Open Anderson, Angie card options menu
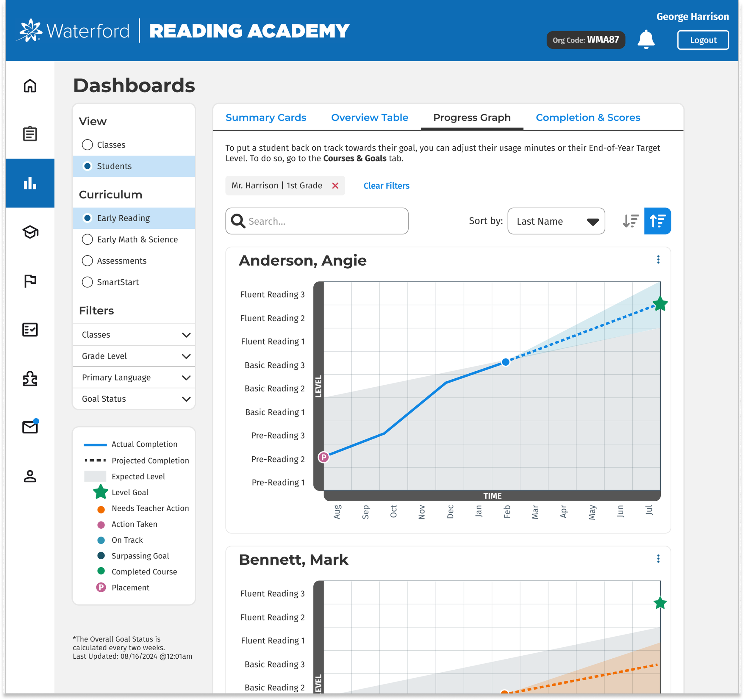 (x=658, y=260)
